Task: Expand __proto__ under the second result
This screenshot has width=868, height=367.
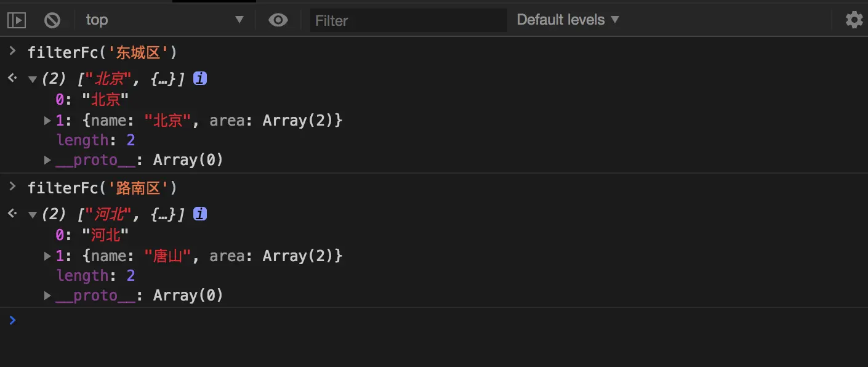Action: (x=48, y=295)
